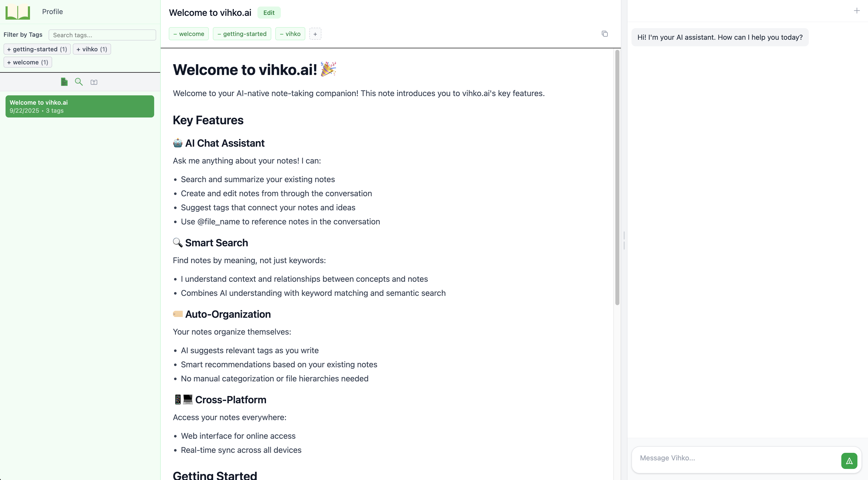Click the Edit button
Screen dimensions: 868x480
tap(269, 13)
